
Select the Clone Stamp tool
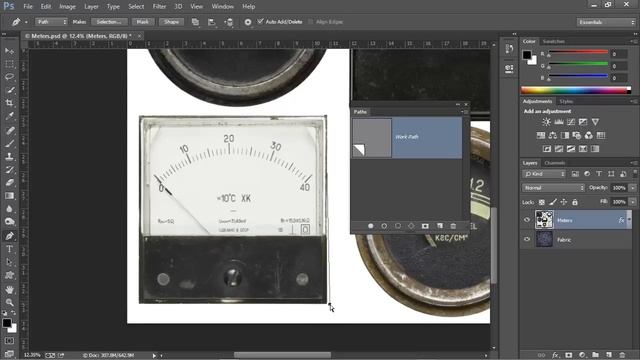coord(9,156)
